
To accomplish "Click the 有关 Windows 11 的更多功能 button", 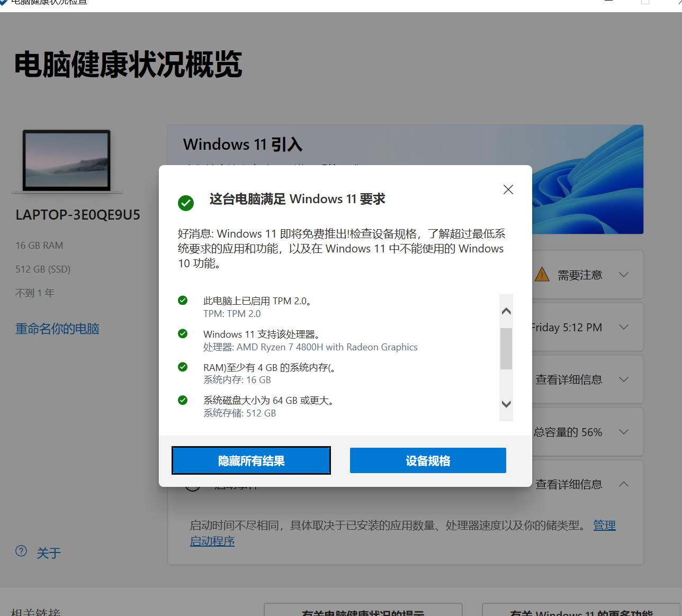I will pyautogui.click(x=581, y=609).
